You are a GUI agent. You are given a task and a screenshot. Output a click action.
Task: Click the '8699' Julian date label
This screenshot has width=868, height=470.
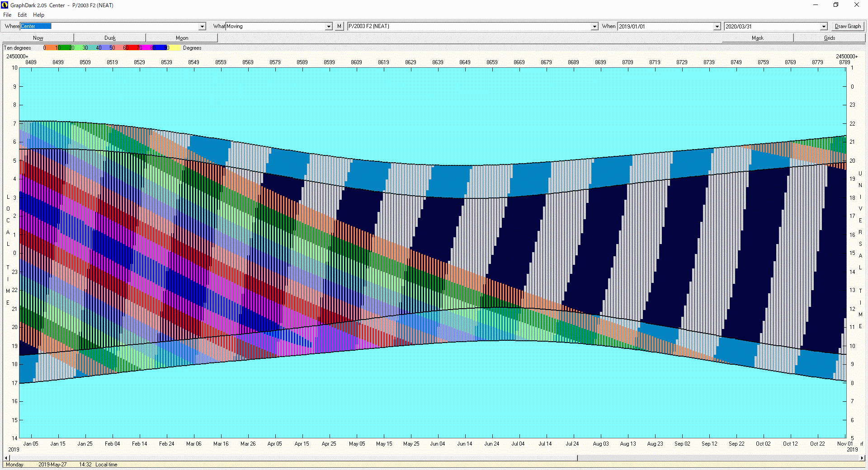pos(600,62)
